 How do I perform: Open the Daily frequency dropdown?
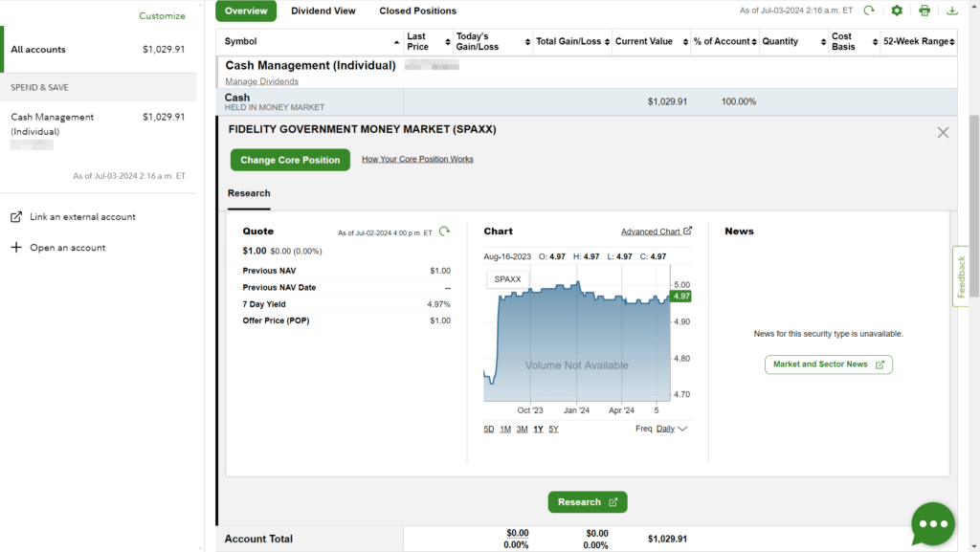[672, 429]
